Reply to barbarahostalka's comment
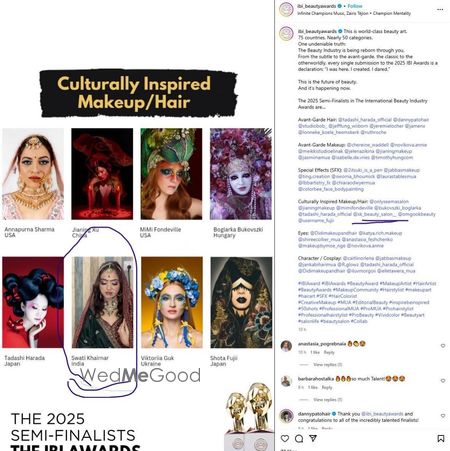450x451 pixels. [327, 387]
